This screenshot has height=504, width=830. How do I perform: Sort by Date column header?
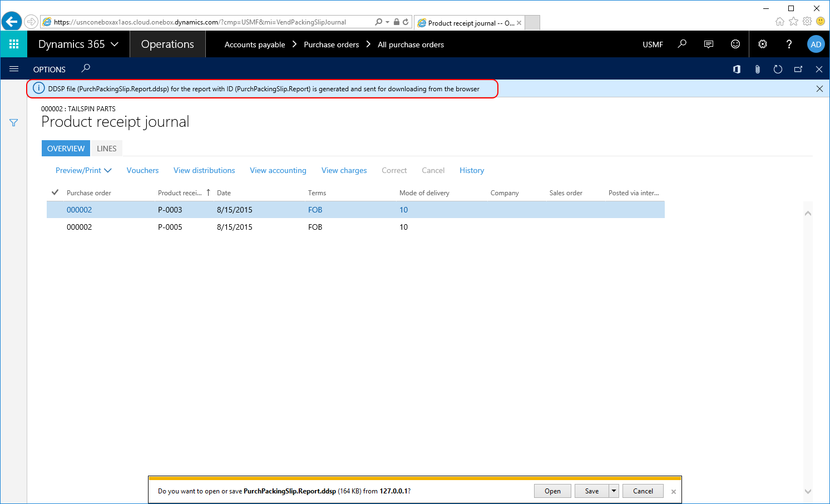pos(224,192)
